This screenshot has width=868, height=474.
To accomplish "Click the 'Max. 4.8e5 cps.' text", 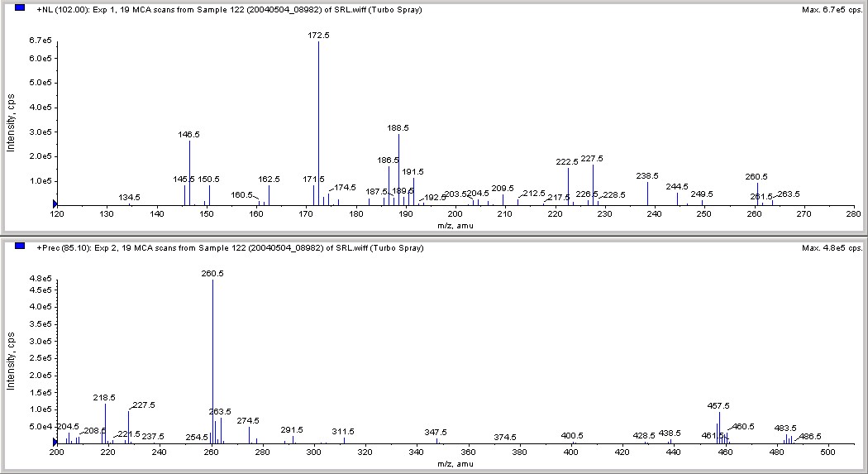I will tap(832, 248).
